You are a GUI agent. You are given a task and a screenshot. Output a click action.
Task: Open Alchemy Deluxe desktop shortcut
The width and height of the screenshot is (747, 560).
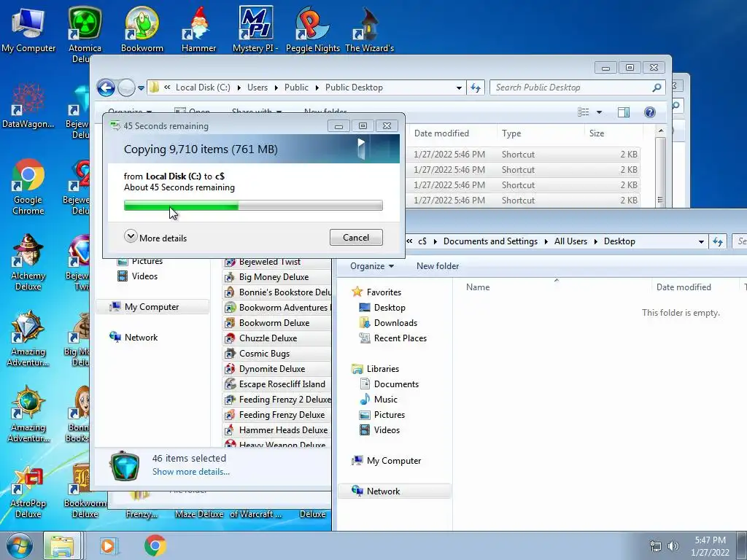click(x=28, y=262)
